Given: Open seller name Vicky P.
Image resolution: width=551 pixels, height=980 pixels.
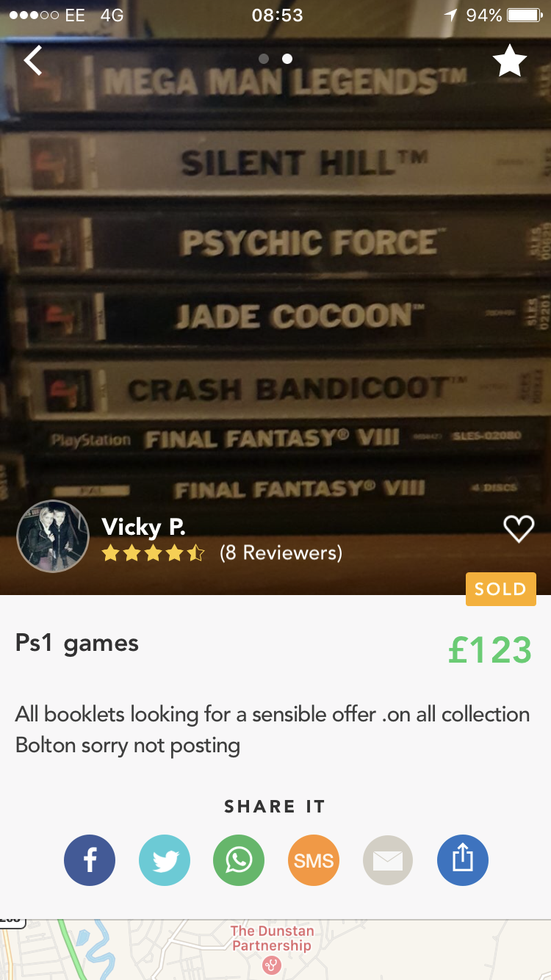Looking at the screenshot, I should point(144,527).
